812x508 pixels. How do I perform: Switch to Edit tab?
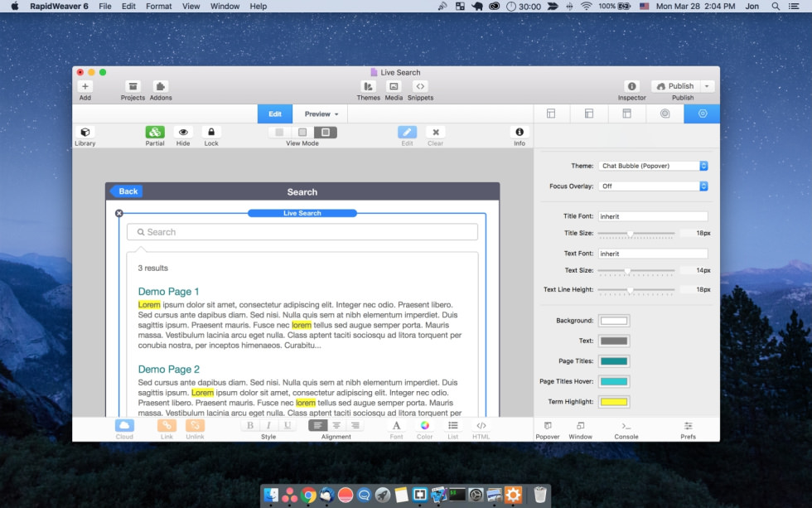pos(275,114)
